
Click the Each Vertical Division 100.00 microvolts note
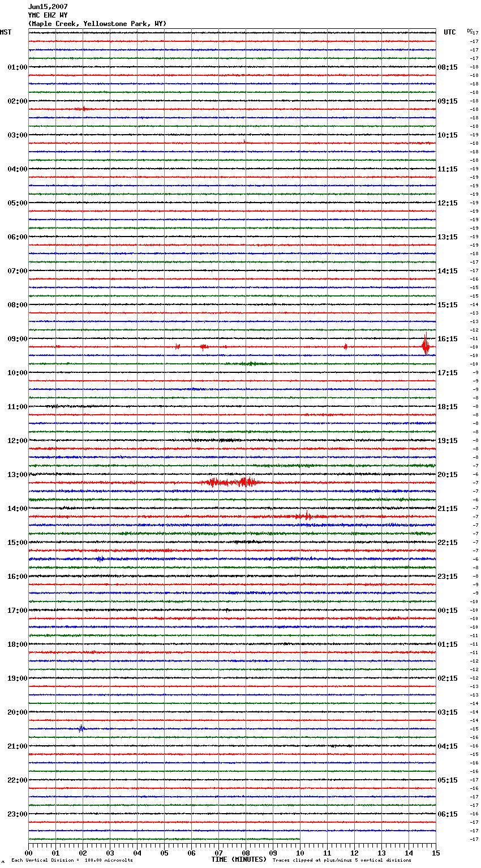pyautogui.click(x=72, y=861)
